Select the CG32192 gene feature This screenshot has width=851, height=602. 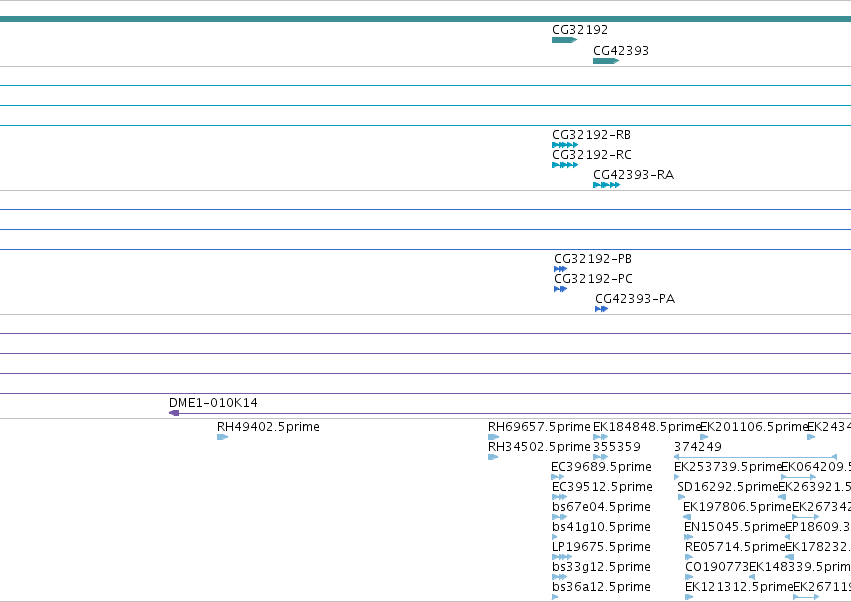coord(580,30)
